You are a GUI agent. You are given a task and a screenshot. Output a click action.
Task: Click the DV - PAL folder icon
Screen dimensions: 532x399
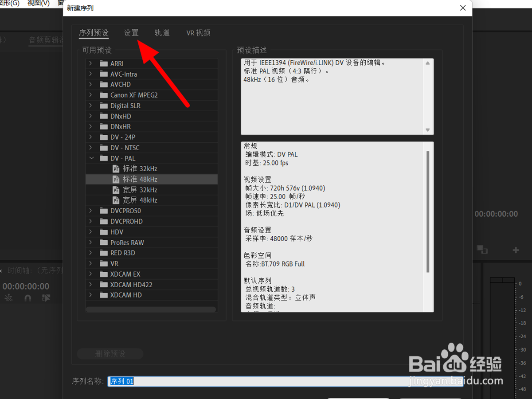[104, 158]
